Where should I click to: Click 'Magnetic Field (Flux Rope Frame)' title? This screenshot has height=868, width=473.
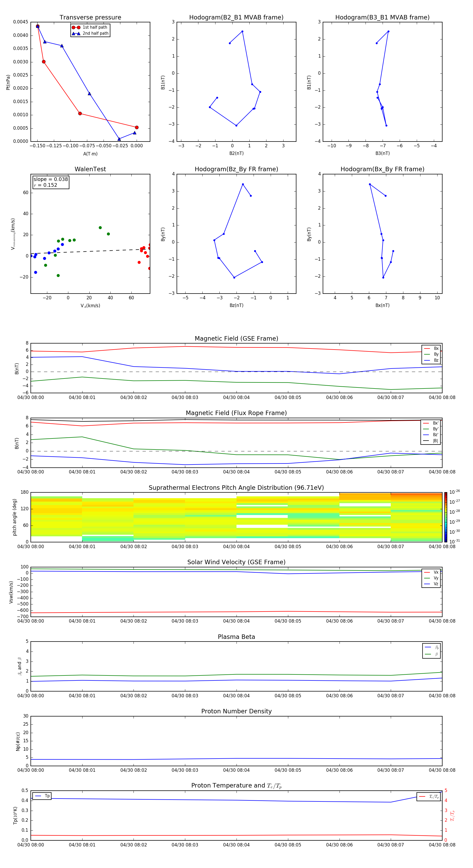pyautogui.click(x=236, y=413)
